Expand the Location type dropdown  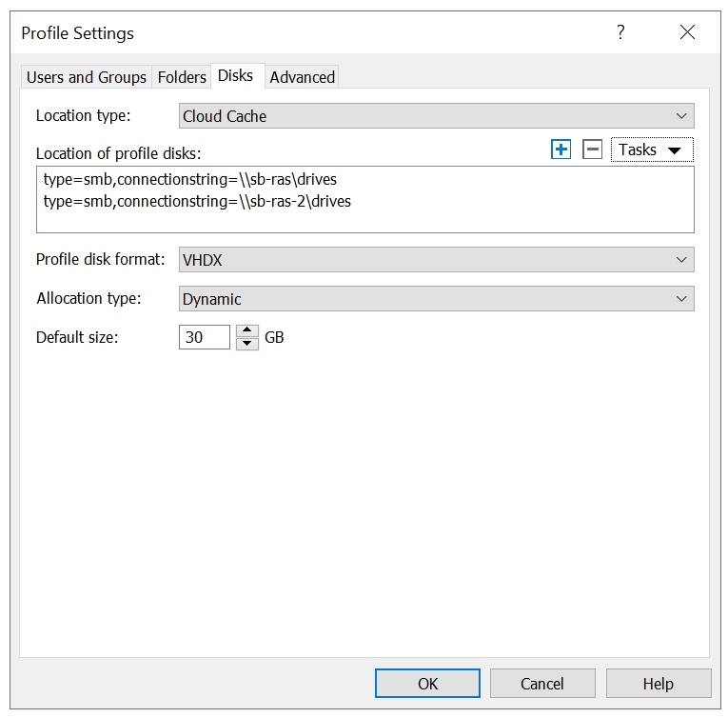[436, 116]
